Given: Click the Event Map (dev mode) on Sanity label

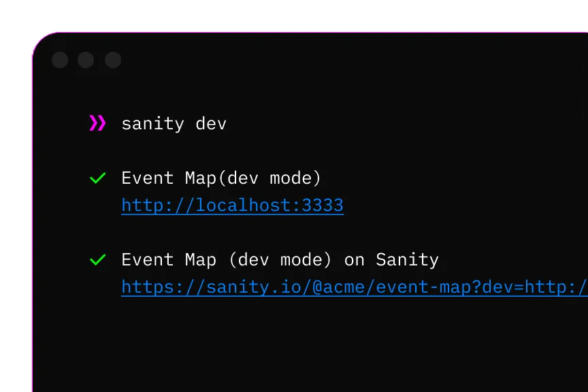Looking at the screenshot, I should 280,259.
